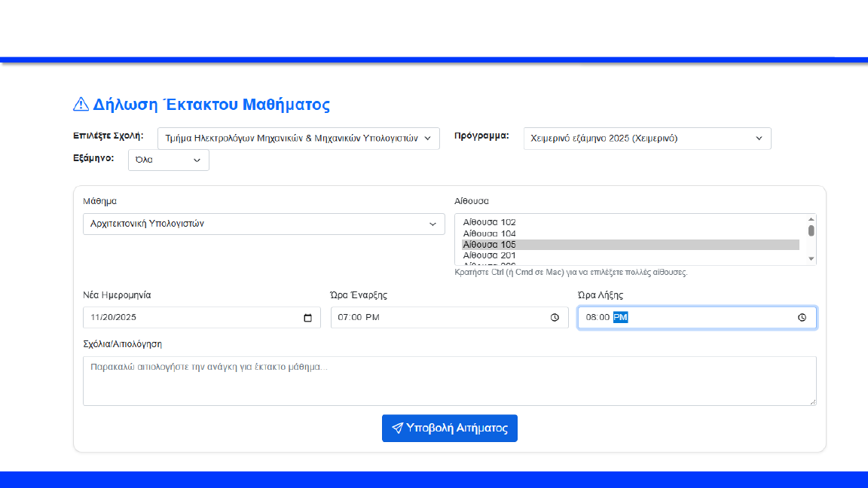The width and height of the screenshot is (868, 488).
Task: Open the Επιλέξτε Σχολή dropdown
Action: tap(298, 139)
